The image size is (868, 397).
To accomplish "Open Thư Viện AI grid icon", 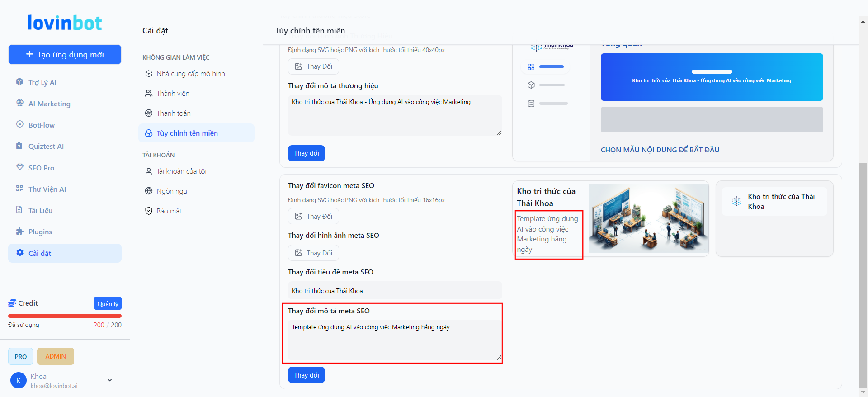I will pos(19,189).
